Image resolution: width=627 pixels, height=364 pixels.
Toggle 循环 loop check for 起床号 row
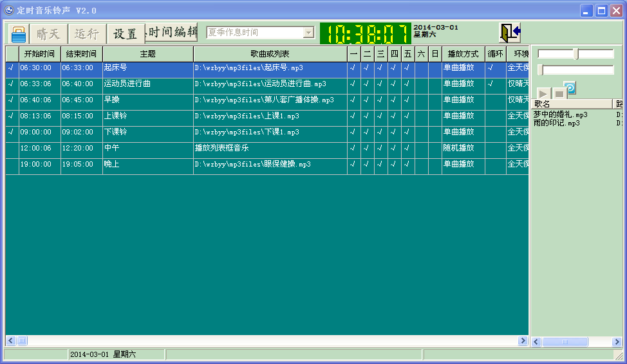[x=496, y=68]
